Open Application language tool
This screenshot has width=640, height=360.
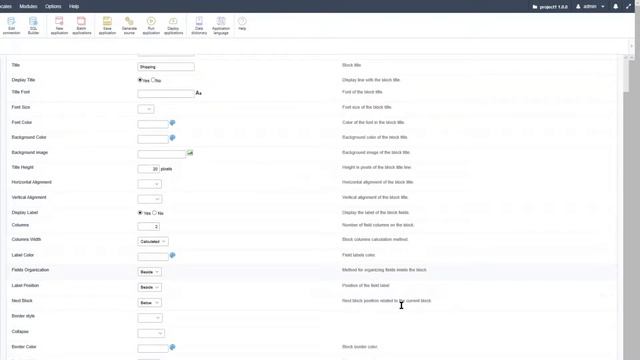[221, 25]
